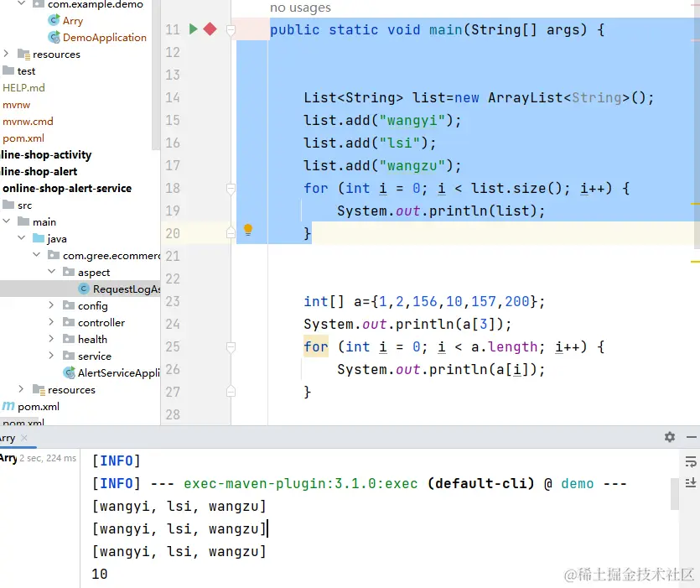Image resolution: width=700 pixels, height=588 pixels.
Task: Click 'ArrayList' in line 14
Action: click(x=525, y=97)
